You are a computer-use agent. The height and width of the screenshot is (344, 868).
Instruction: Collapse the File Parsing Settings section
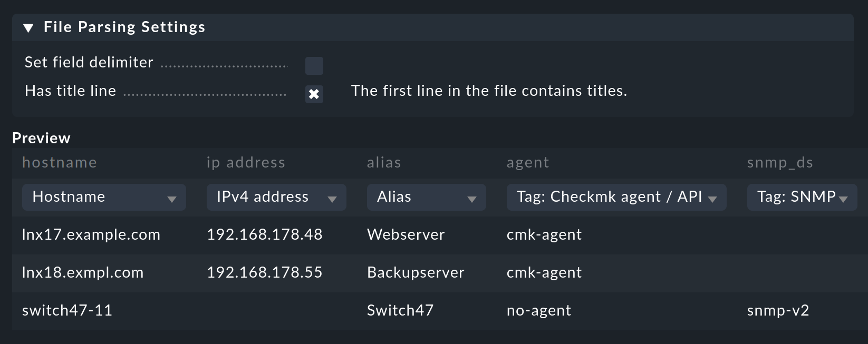click(28, 28)
